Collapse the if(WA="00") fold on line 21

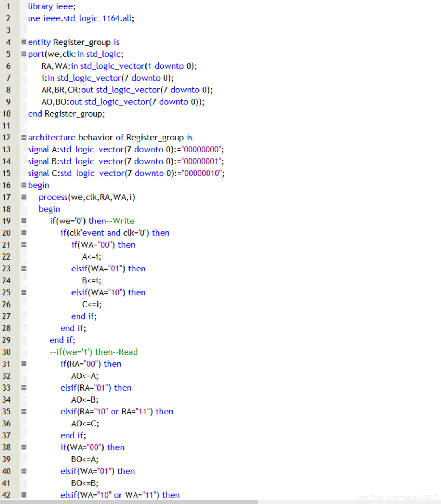24,245
